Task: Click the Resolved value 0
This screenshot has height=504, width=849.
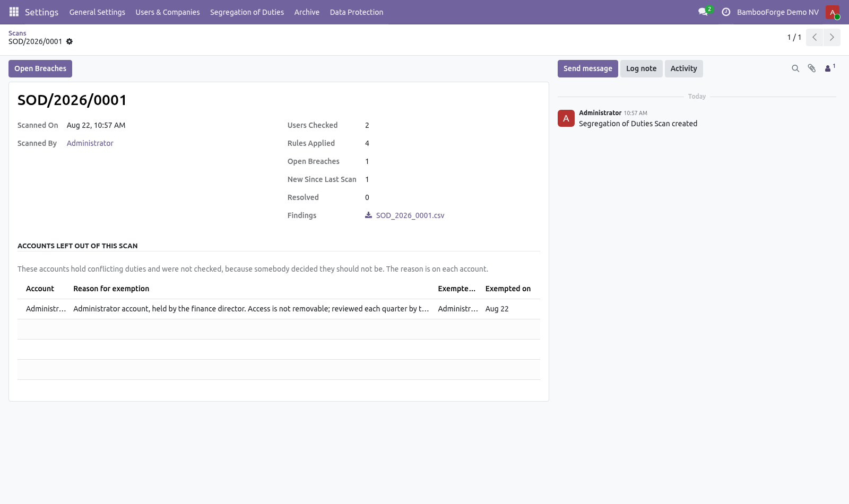Action: point(367,197)
